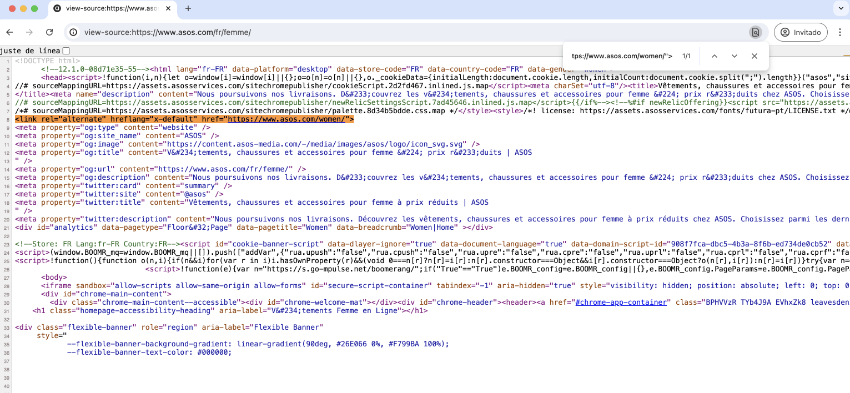Viewport: 850px width, 393px height.
Task: Enable the line wrap checkbox
Action: point(66,50)
